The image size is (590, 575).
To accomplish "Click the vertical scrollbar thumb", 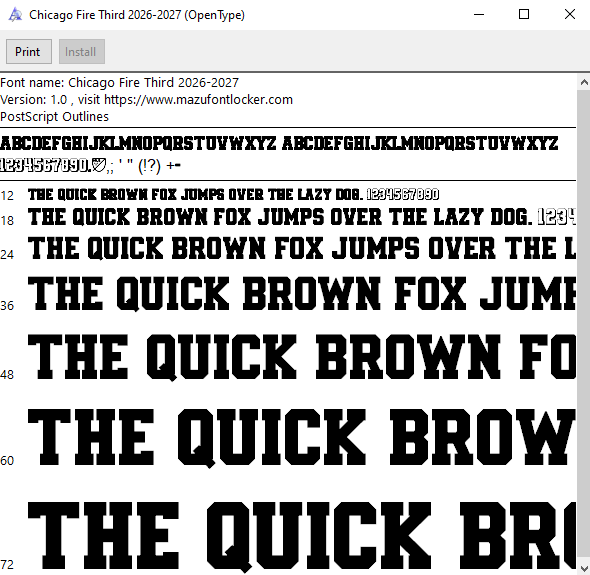I will [584, 325].
